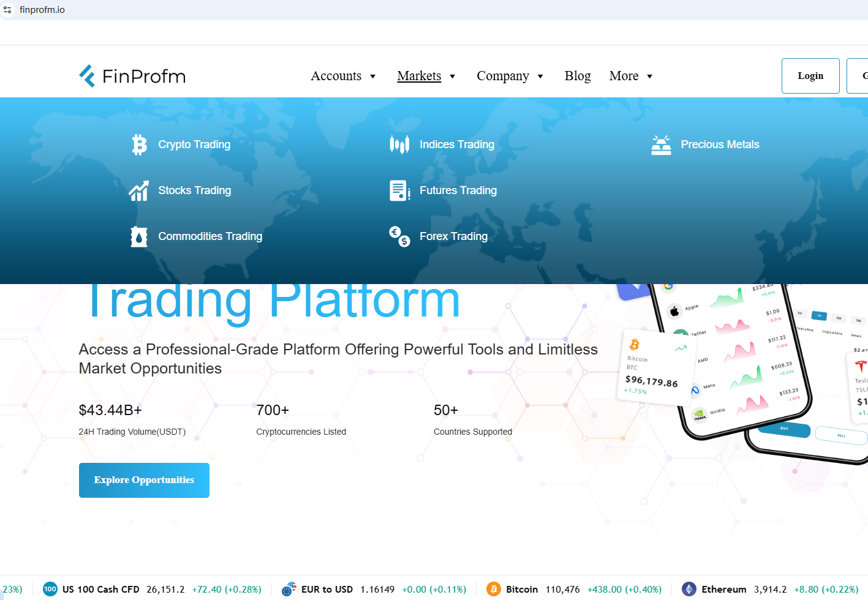Click the Bitcoin icon beside Crypto Trading
The width and height of the screenshot is (868, 600).
(139, 144)
